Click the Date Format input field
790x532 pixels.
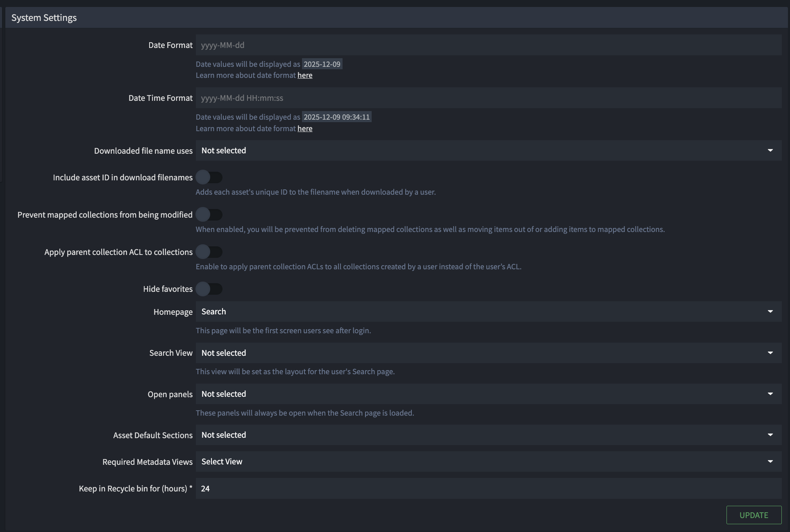tap(488, 45)
